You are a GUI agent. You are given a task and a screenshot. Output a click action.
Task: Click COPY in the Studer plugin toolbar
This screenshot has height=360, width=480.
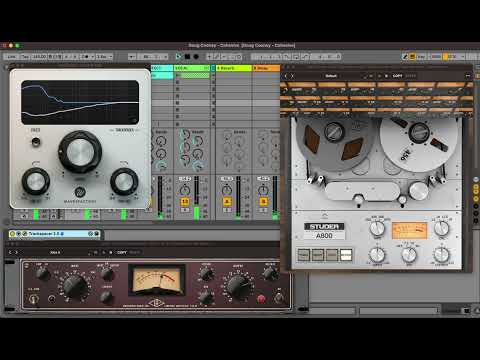[397, 76]
